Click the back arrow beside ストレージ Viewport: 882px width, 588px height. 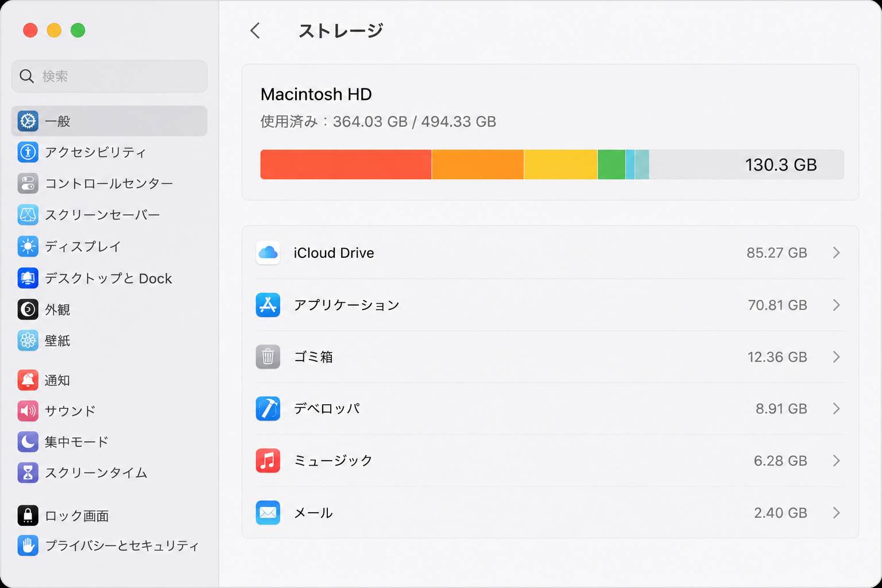pos(256,30)
